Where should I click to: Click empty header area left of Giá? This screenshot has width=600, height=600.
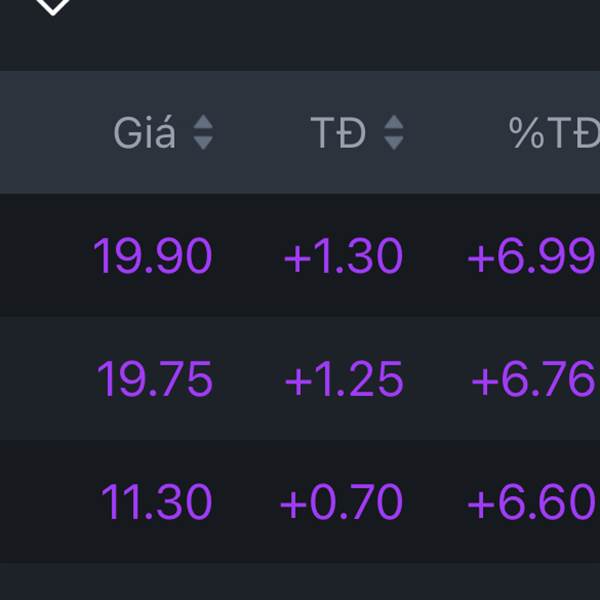pos(50,132)
